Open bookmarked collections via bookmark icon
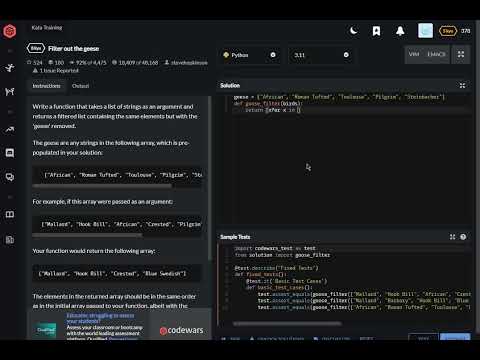 coord(376,31)
